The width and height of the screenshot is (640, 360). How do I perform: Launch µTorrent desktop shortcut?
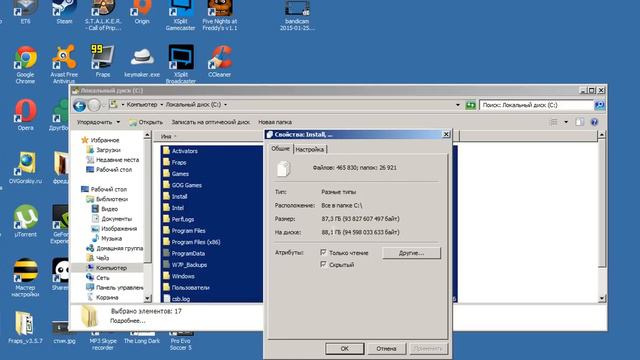pyautogui.click(x=25, y=221)
